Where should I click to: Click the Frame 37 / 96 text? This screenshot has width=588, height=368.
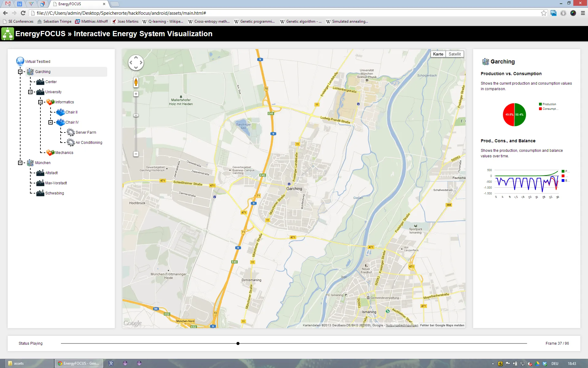[557, 343]
